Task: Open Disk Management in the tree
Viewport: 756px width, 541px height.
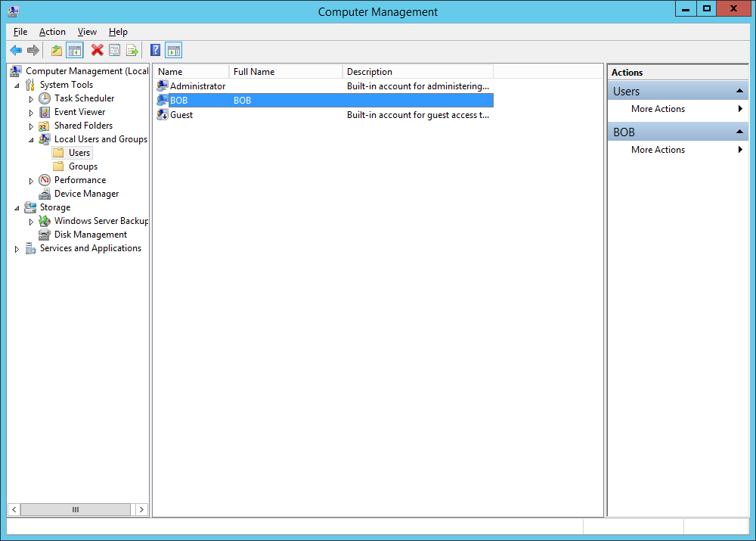Action: pyautogui.click(x=90, y=235)
